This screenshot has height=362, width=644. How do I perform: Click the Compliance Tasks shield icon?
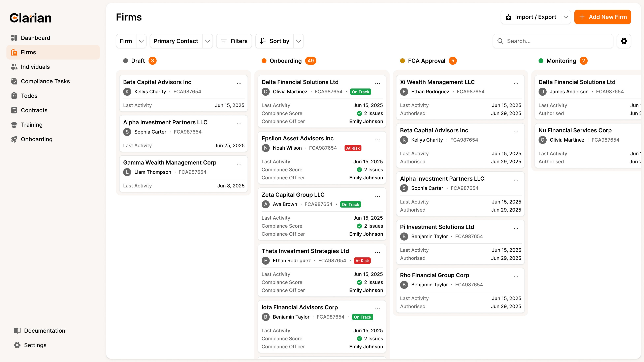[x=14, y=81]
